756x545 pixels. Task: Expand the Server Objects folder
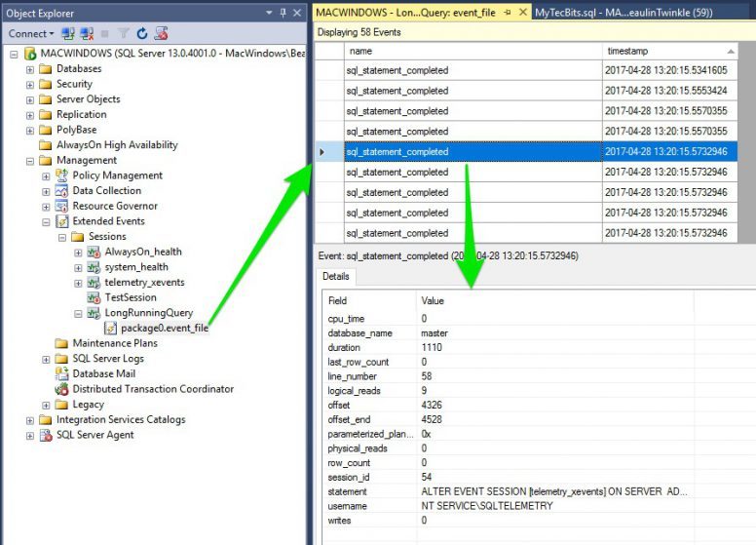[30, 100]
